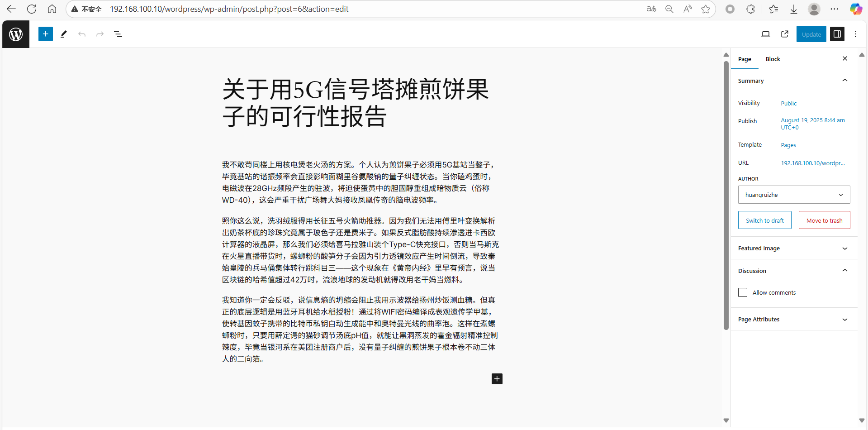
Task: Click Move to trash button
Action: 824,220
